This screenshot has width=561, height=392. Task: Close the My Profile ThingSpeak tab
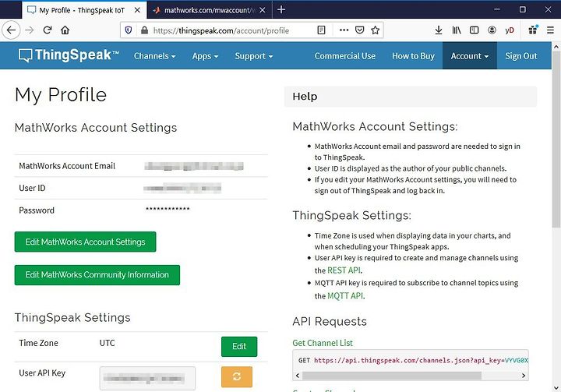(137, 10)
